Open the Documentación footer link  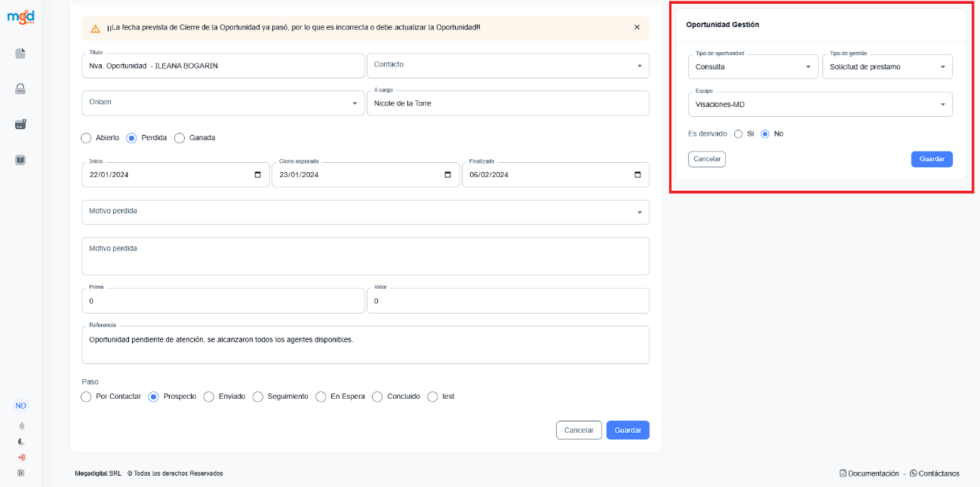pos(869,473)
